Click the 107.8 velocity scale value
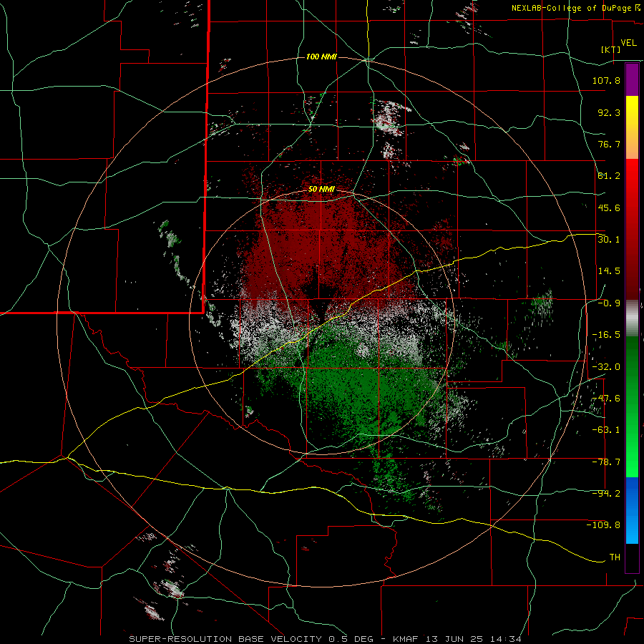 pos(606,80)
